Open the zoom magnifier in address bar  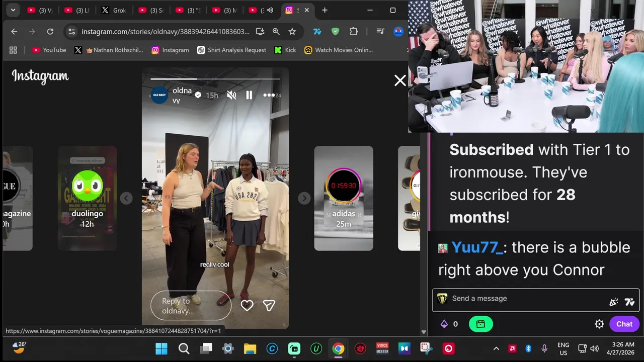tap(276, 31)
